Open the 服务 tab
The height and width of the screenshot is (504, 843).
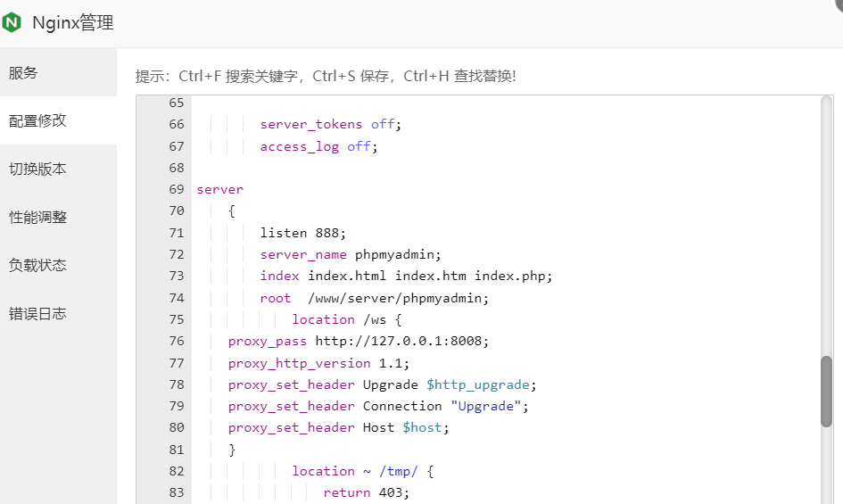[24, 73]
